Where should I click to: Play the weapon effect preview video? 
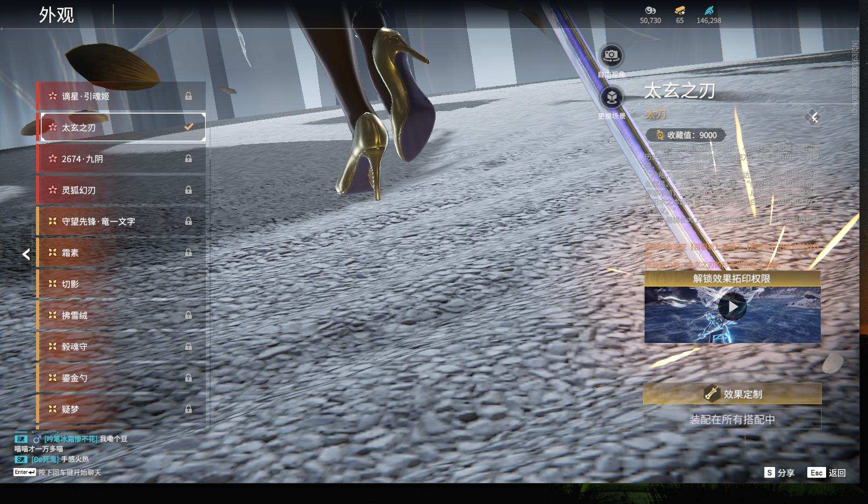pyautogui.click(x=732, y=307)
